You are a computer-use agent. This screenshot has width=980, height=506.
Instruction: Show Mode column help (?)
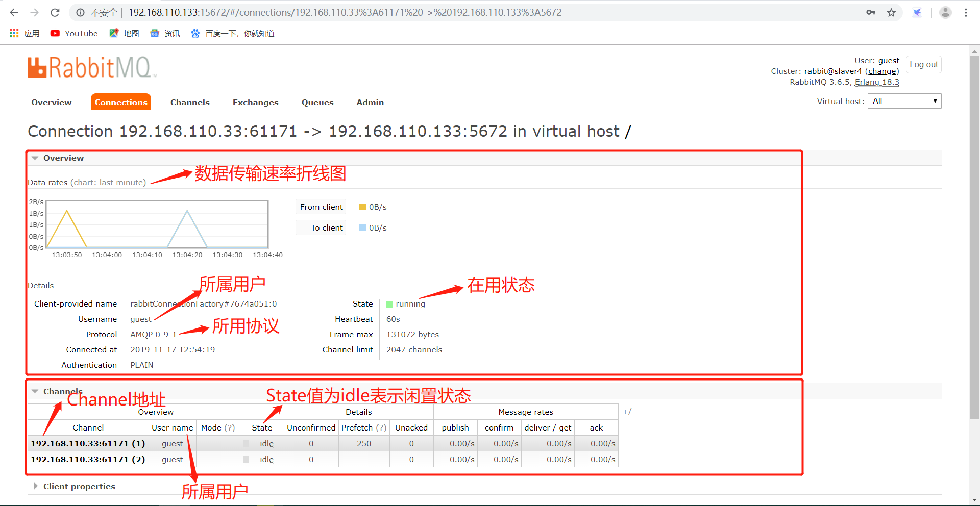[x=230, y=427]
